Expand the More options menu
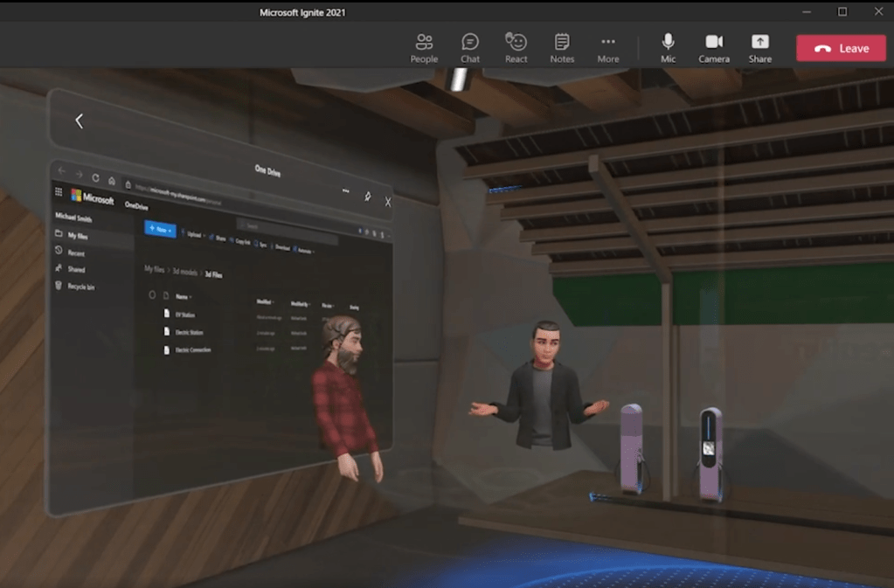 608,48
